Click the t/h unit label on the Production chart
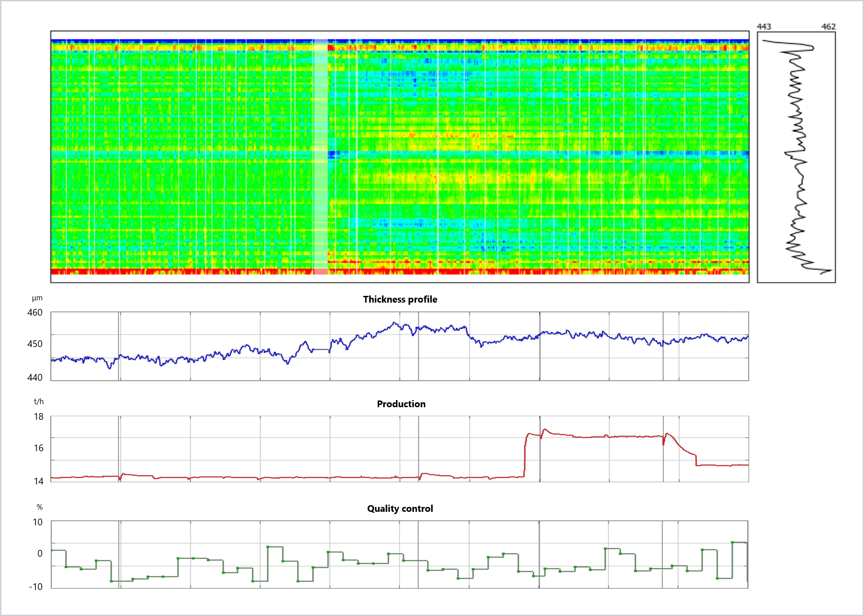Viewport: 864px width, 616px height. click(x=39, y=402)
